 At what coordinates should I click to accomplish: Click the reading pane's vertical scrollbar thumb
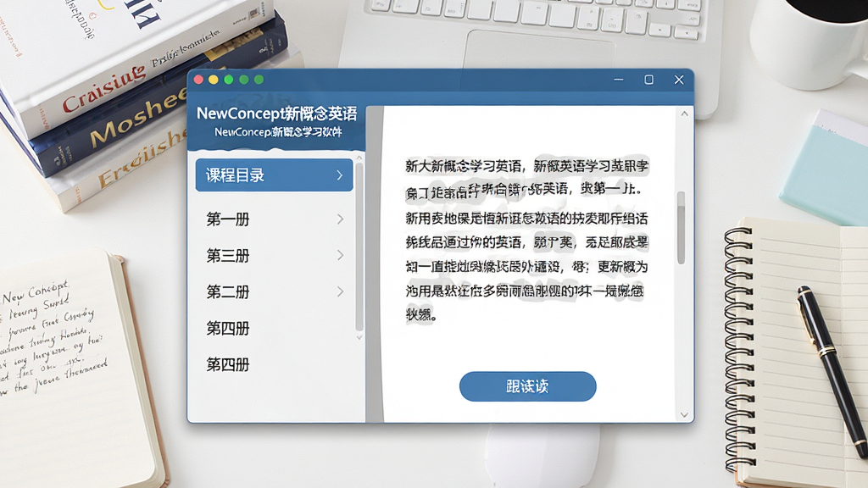(x=682, y=227)
